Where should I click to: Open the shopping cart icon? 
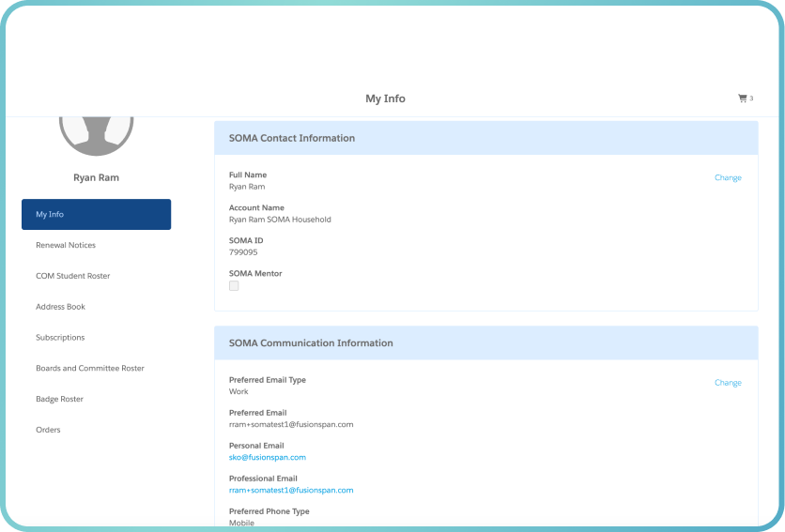742,99
